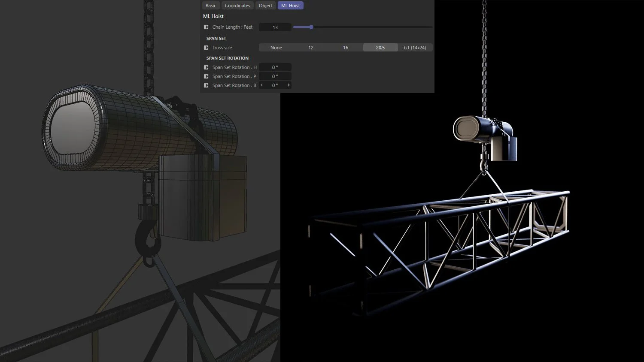Viewport: 644px width, 362px height.
Task: Click the keyframe icon beside Chain Length
Action: 206,27
